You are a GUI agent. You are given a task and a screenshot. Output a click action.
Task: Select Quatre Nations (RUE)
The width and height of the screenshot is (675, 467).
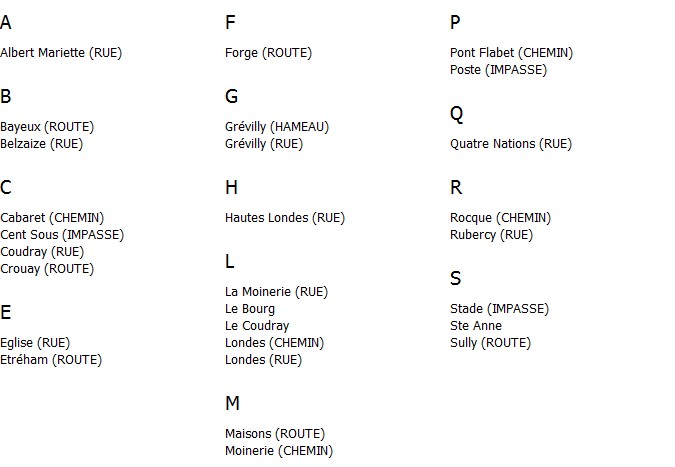tap(511, 144)
